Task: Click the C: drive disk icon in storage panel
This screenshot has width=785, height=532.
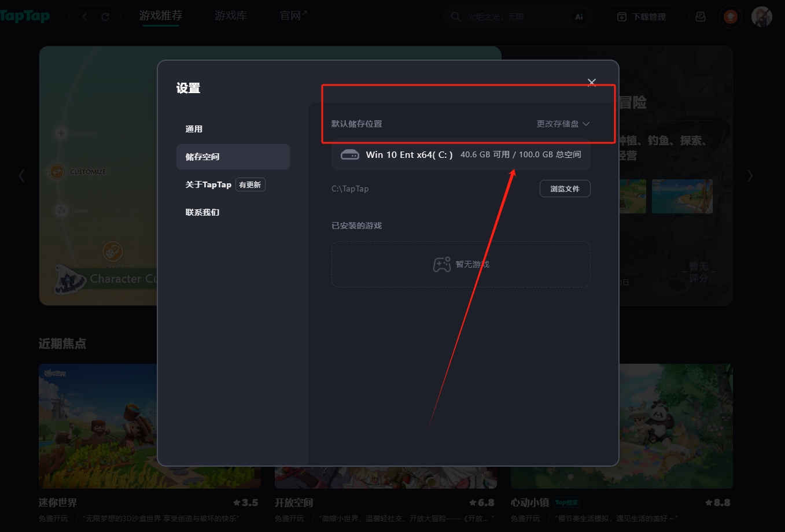Action: pos(349,154)
